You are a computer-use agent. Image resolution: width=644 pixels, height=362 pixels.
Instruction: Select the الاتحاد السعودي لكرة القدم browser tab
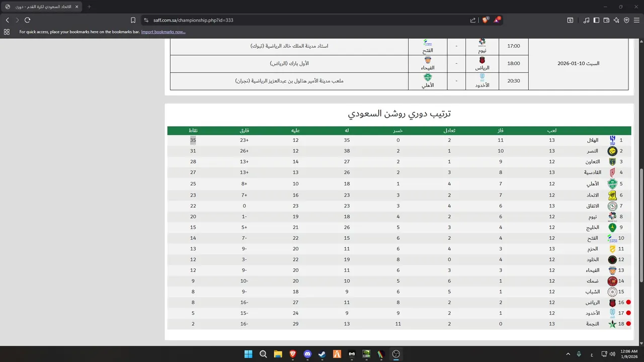click(41, 7)
